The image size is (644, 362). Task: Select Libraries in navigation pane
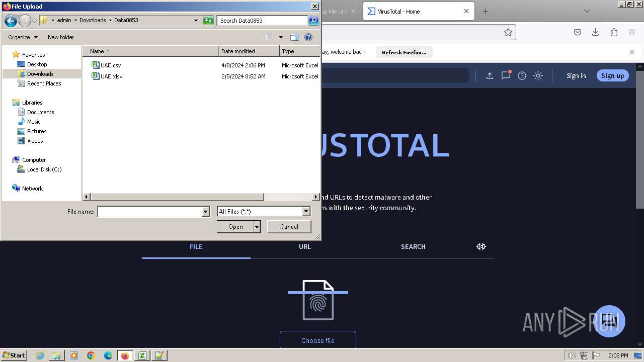tap(32, 103)
